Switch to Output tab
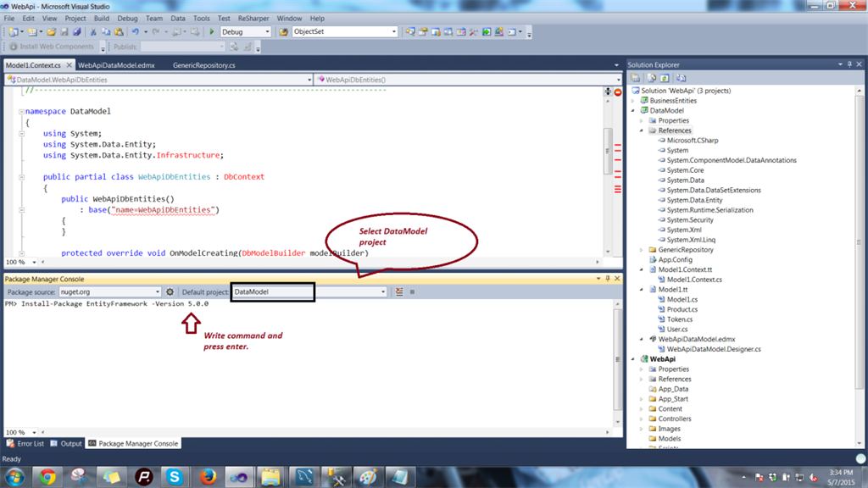 tap(66, 444)
